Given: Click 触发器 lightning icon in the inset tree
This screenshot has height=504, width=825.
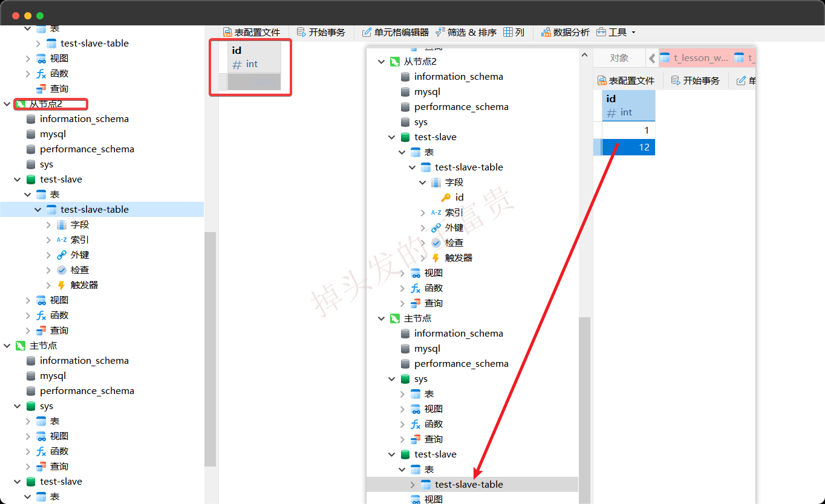Looking at the screenshot, I should [x=436, y=258].
